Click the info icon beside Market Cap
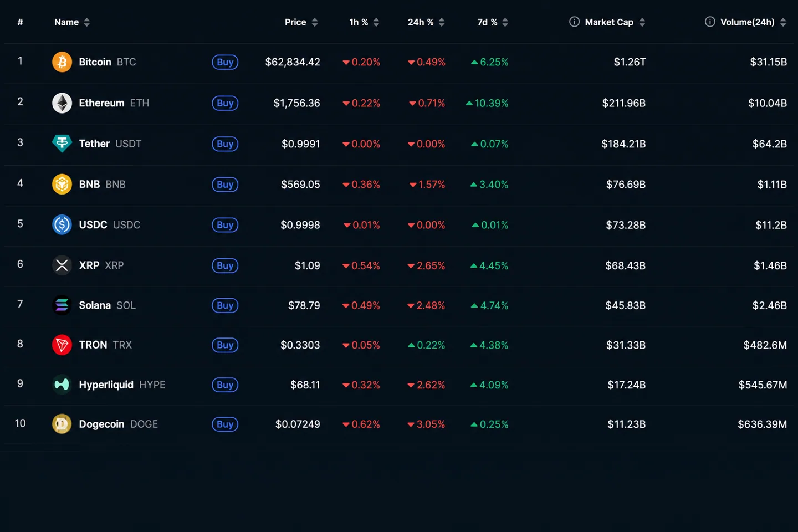The width and height of the screenshot is (798, 532). pos(575,22)
